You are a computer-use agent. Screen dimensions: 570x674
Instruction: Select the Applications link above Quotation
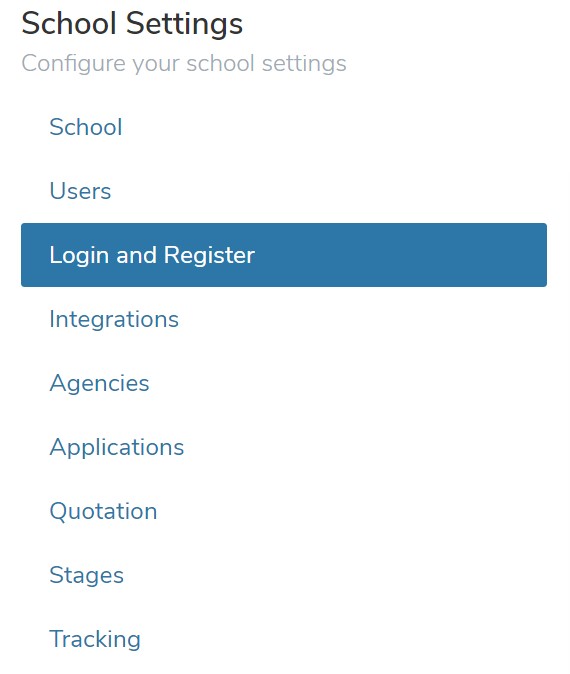(117, 447)
